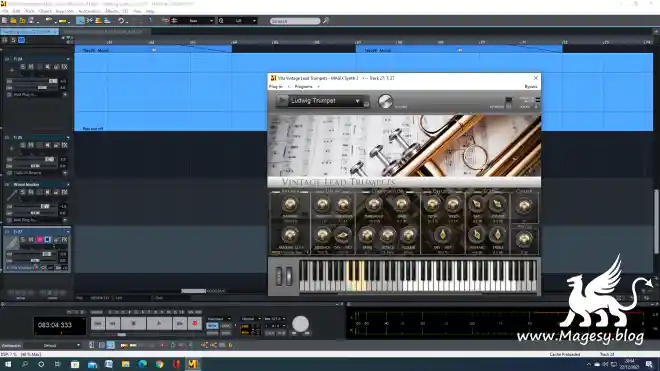
Task: Toggle record arm on track T:27
Action: (40, 239)
